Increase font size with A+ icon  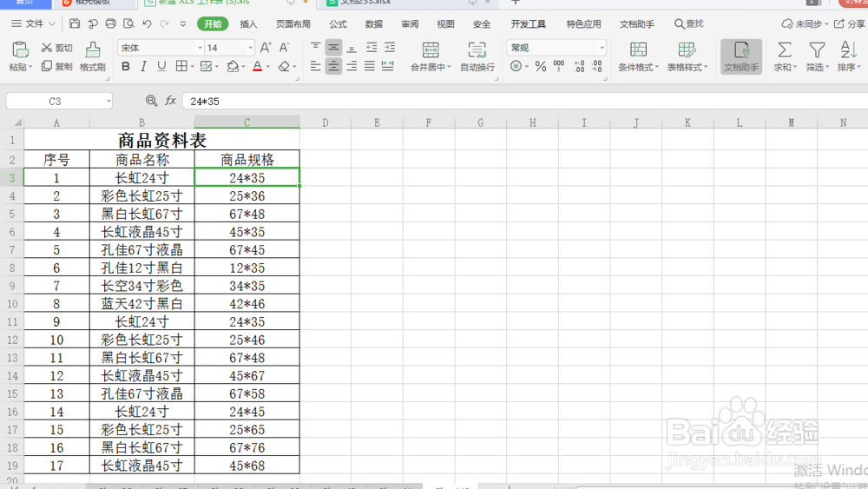[x=266, y=48]
